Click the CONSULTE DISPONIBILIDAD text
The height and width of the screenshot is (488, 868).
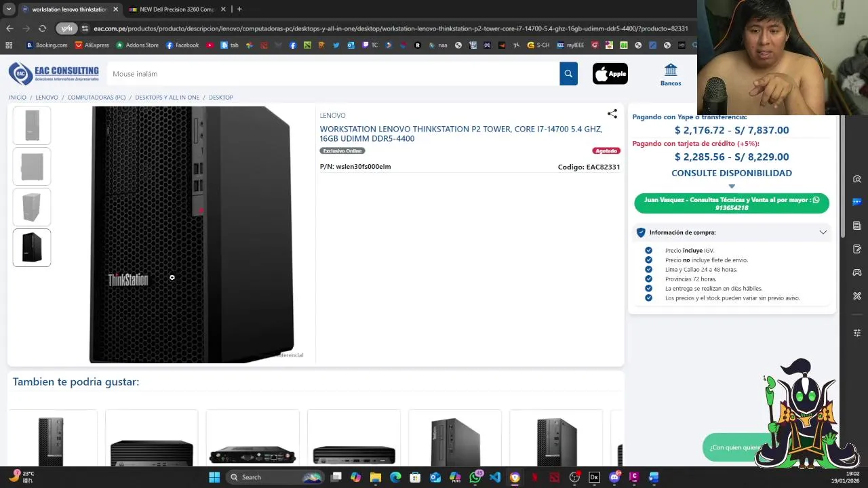tap(732, 174)
